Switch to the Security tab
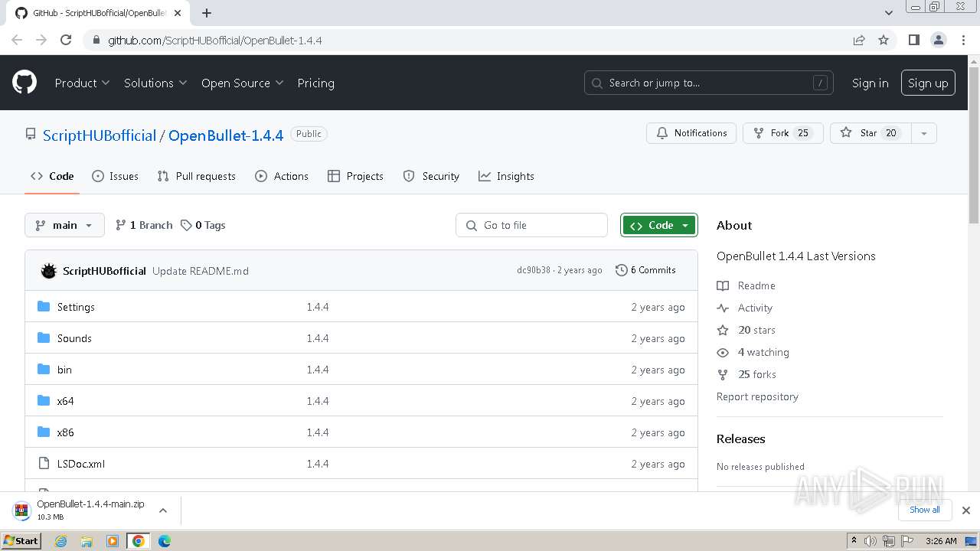Screen dimensions: 980x551 [x=431, y=176]
